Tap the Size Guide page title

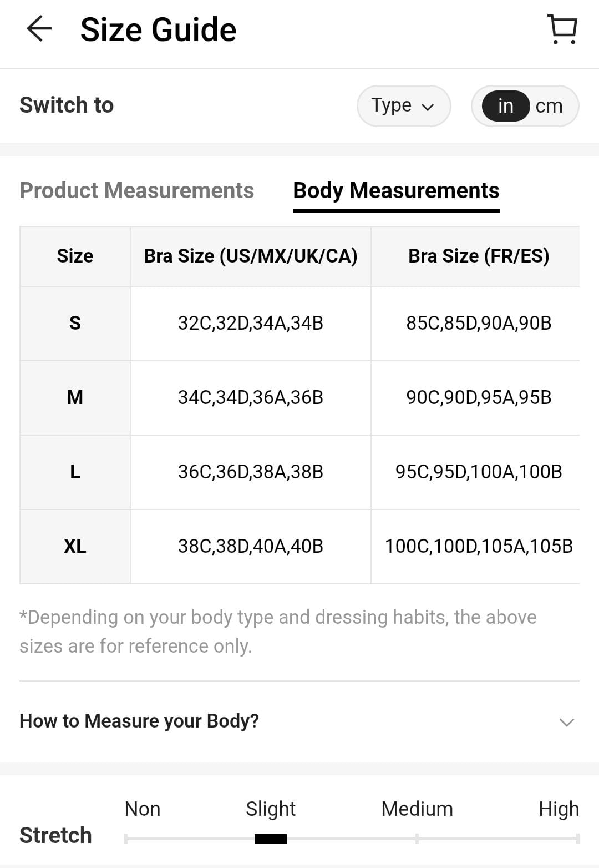point(158,29)
